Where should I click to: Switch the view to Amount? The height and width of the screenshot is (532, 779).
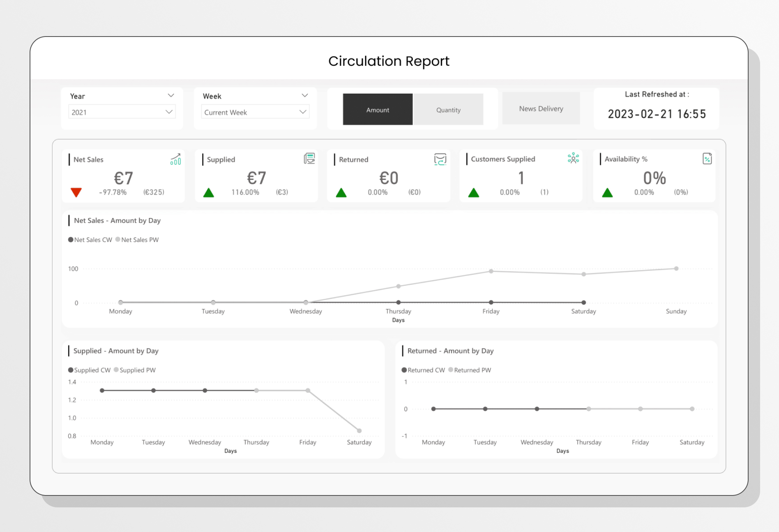[x=378, y=109]
